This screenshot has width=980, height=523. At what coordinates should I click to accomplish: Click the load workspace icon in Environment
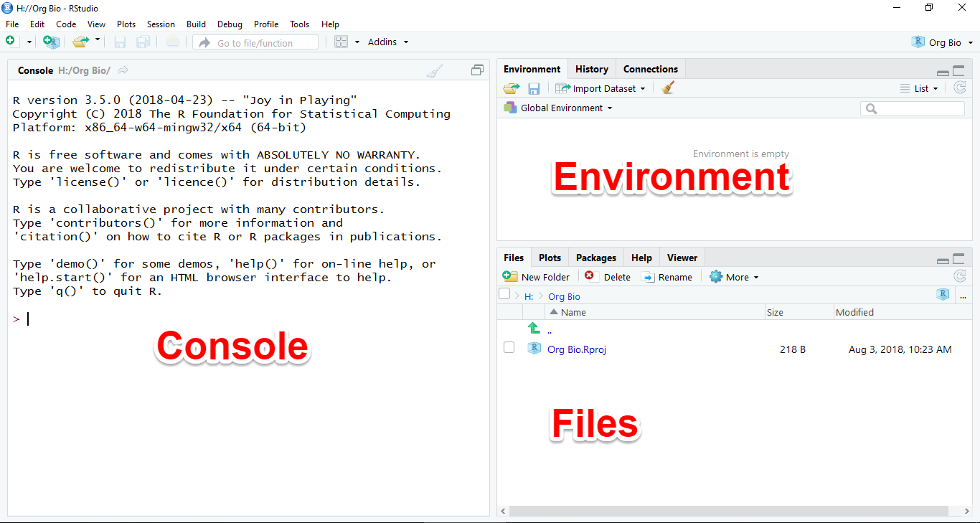point(511,88)
